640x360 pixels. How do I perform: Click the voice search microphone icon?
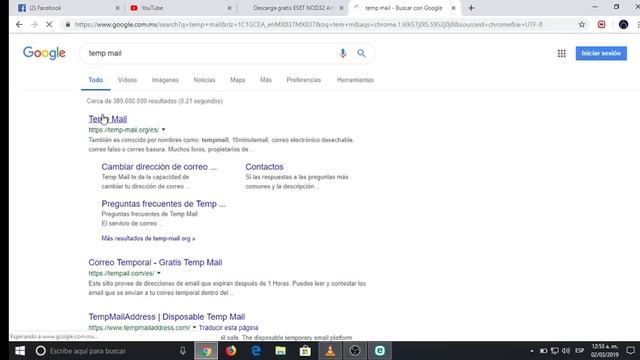pyautogui.click(x=343, y=53)
